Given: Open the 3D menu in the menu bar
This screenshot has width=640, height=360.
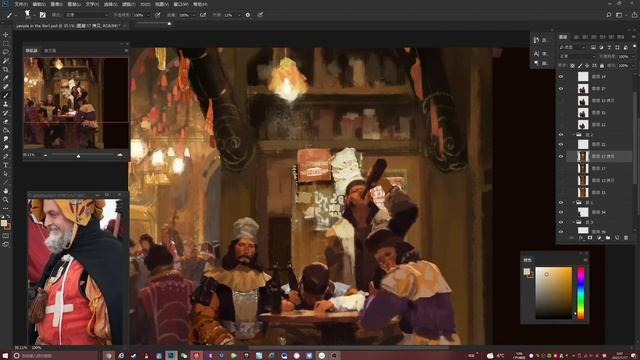Looking at the screenshot, I should pos(145,4).
